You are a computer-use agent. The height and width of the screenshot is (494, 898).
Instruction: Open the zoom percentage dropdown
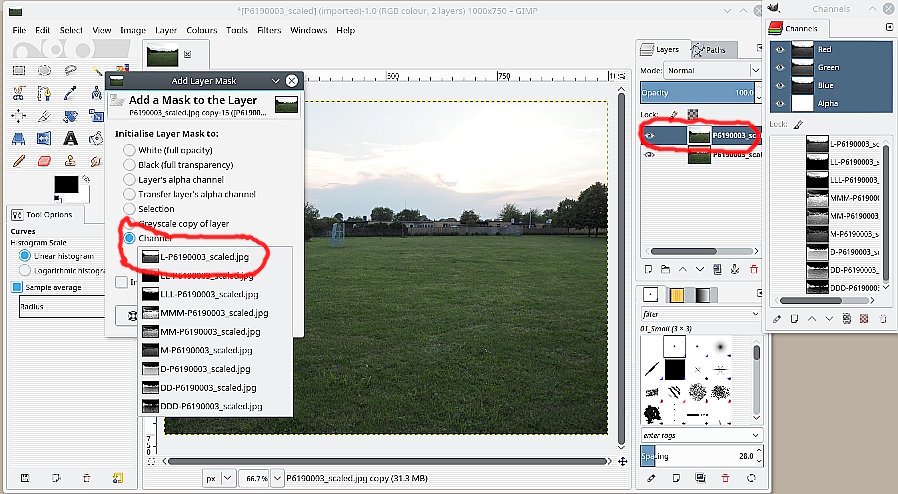tap(256, 478)
